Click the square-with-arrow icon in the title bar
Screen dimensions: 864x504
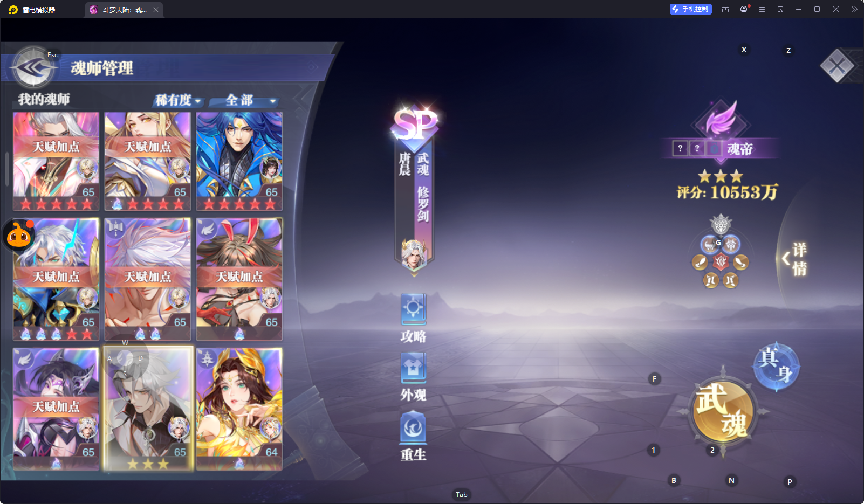pos(780,9)
